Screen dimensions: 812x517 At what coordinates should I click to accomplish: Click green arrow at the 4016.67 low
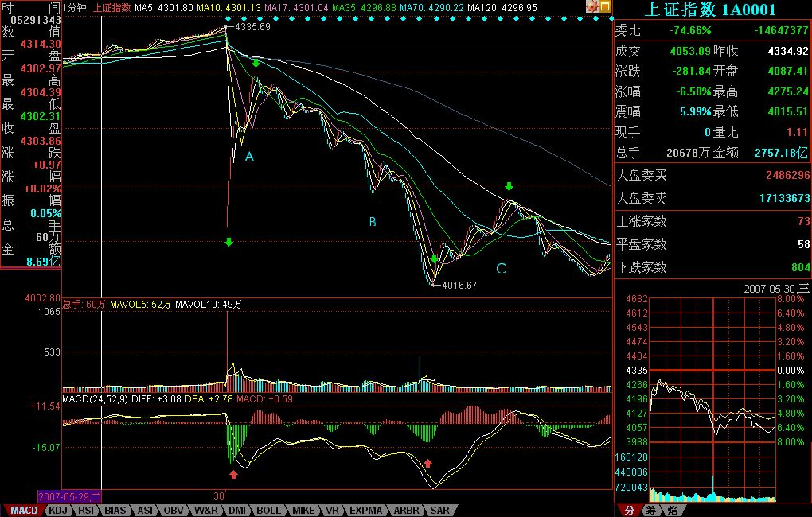tap(434, 259)
